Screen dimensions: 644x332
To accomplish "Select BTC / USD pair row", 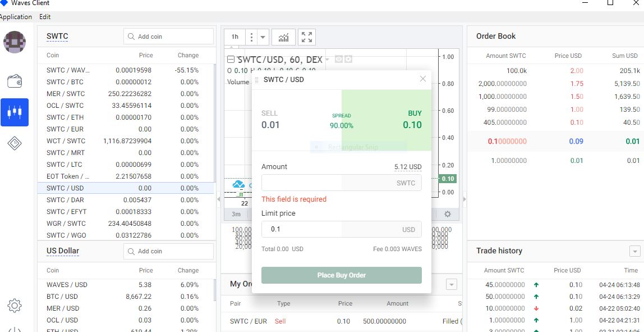I will click(126, 297).
